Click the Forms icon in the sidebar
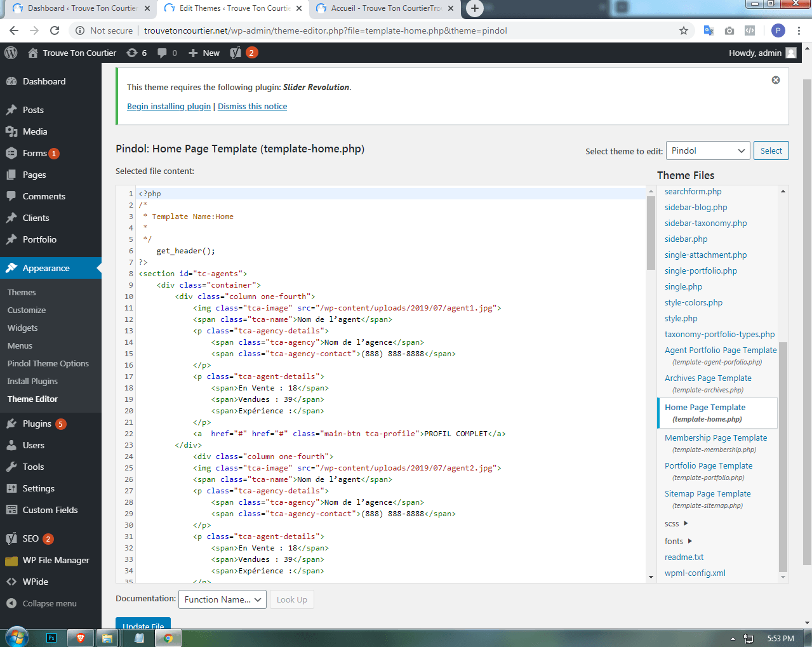This screenshot has width=812, height=647. (x=11, y=153)
